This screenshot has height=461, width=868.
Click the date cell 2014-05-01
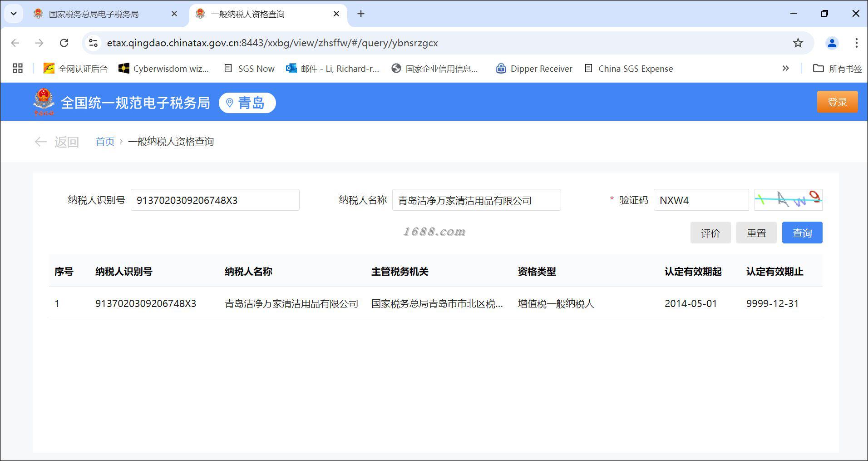click(690, 303)
